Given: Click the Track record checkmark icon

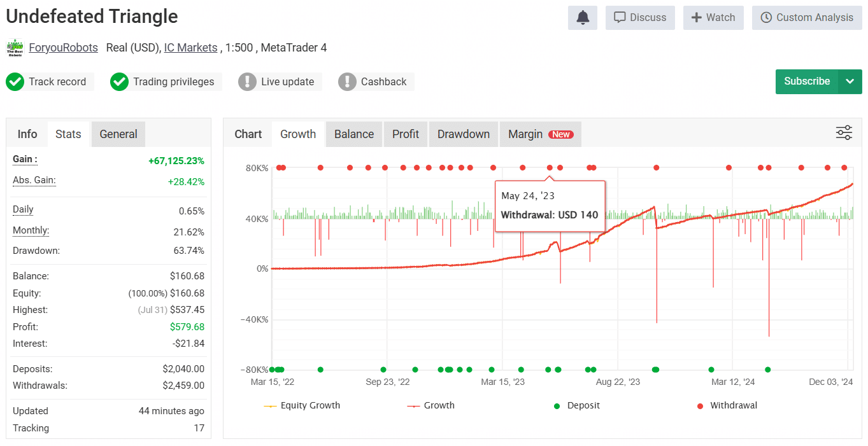Looking at the screenshot, I should click(x=15, y=81).
